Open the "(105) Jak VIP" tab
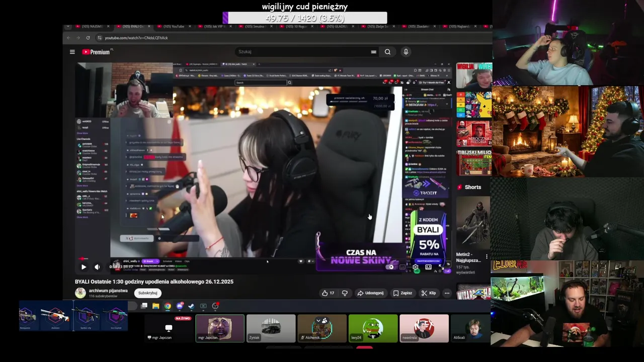The height and width of the screenshot is (362, 644). (214, 26)
